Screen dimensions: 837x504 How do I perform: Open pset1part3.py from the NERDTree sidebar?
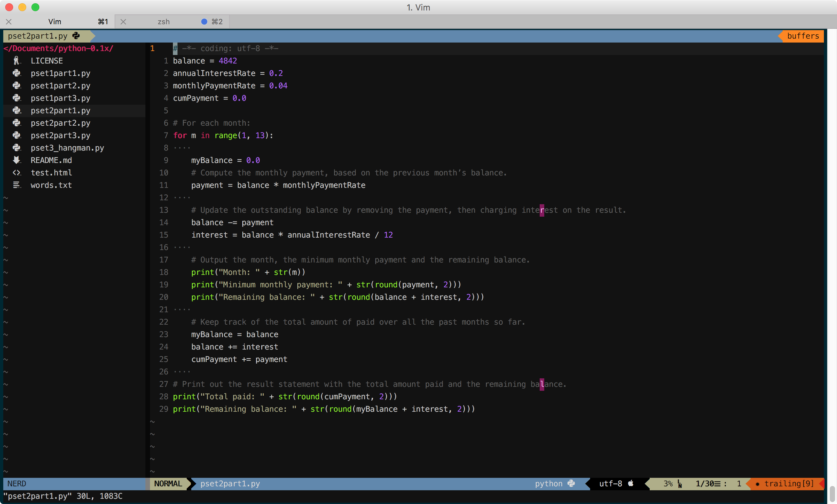[61, 98]
